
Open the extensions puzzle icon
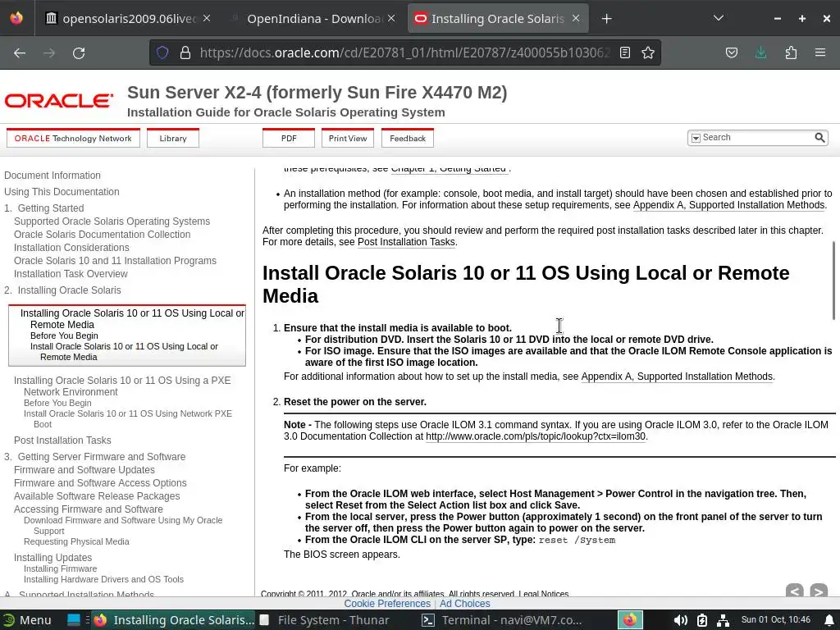pyautogui.click(x=791, y=52)
